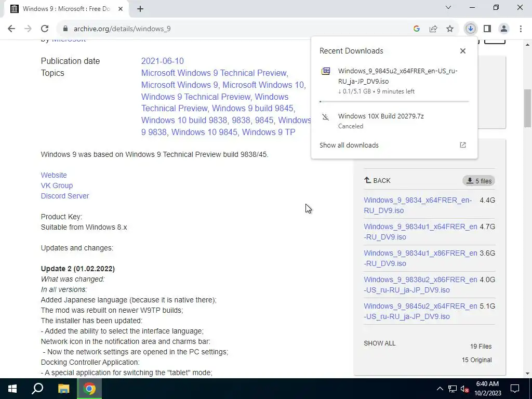Click the Chrome taskbar icon
The height and width of the screenshot is (399, 532).
click(x=89, y=389)
